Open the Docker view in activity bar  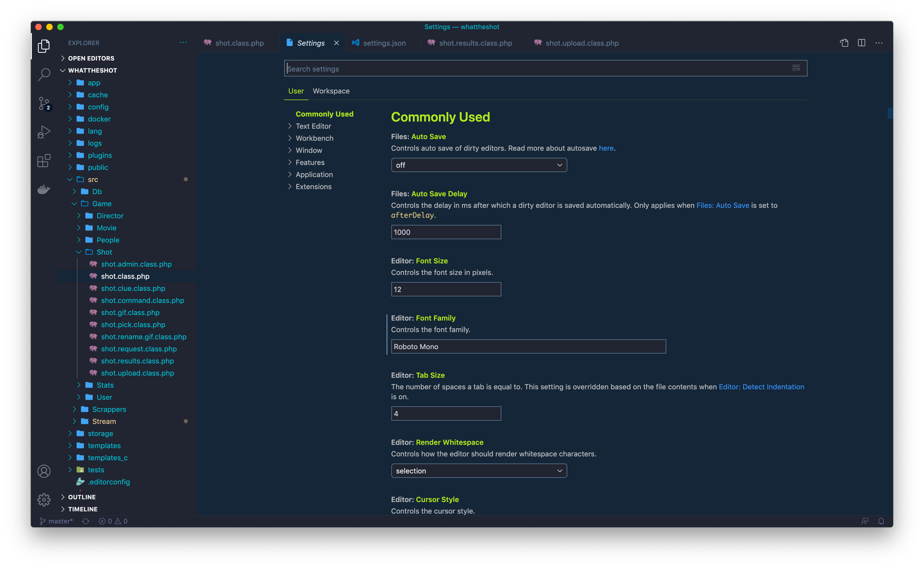44,189
